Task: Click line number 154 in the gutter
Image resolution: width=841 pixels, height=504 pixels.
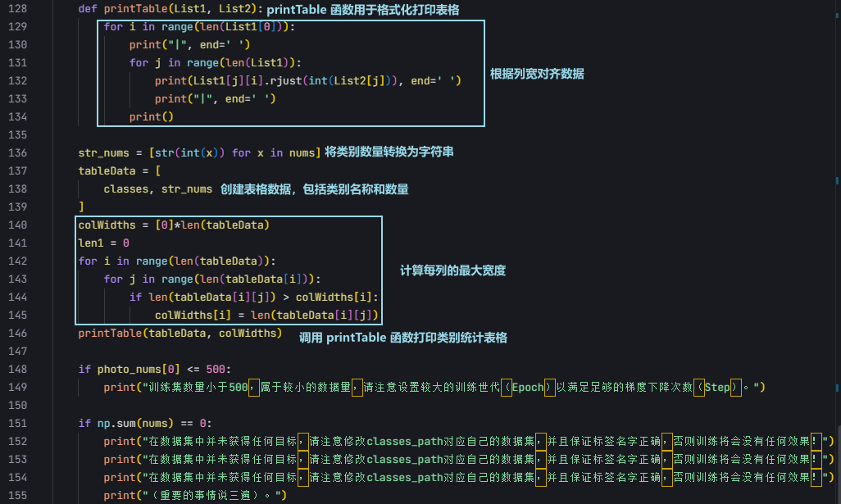Action: (x=18, y=477)
